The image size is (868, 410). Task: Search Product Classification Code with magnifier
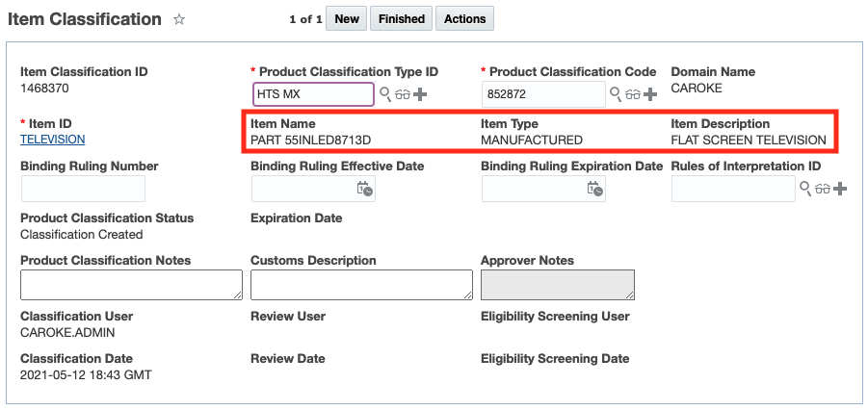pyautogui.click(x=616, y=94)
